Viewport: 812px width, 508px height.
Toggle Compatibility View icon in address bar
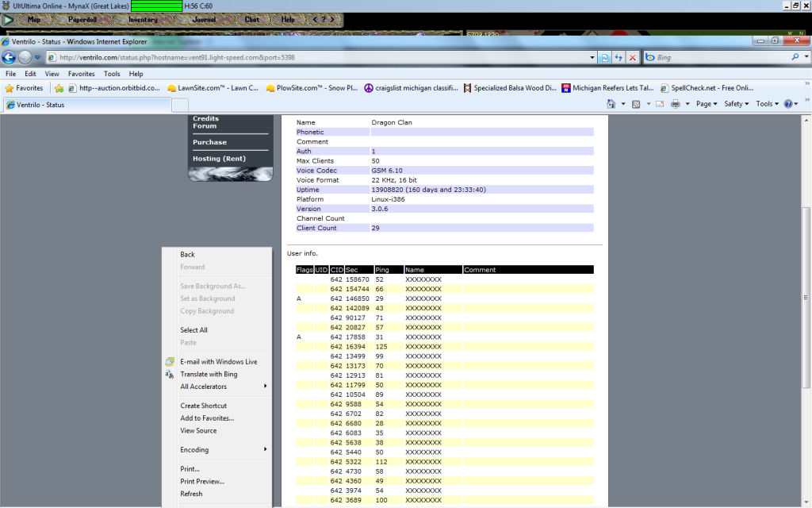[605, 57]
